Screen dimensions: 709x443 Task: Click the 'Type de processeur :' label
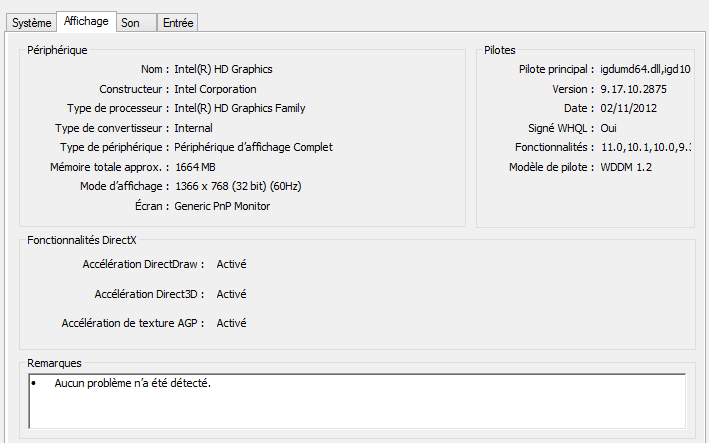point(118,108)
